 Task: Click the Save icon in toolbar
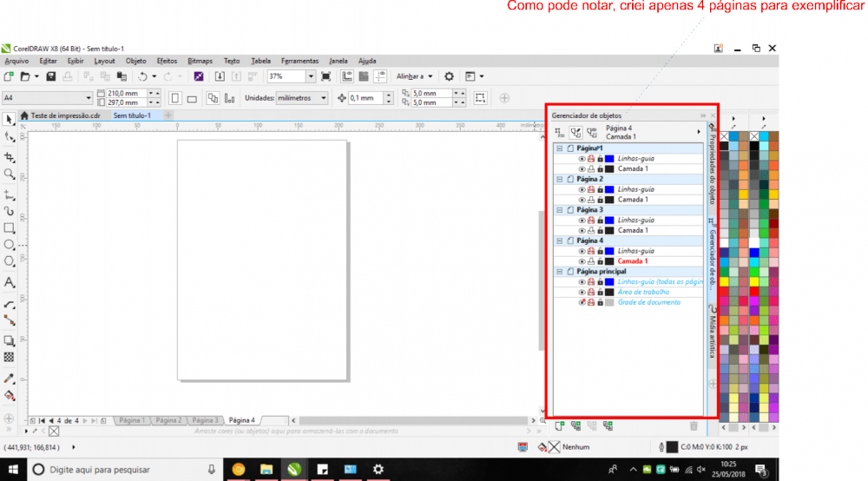[x=51, y=76]
